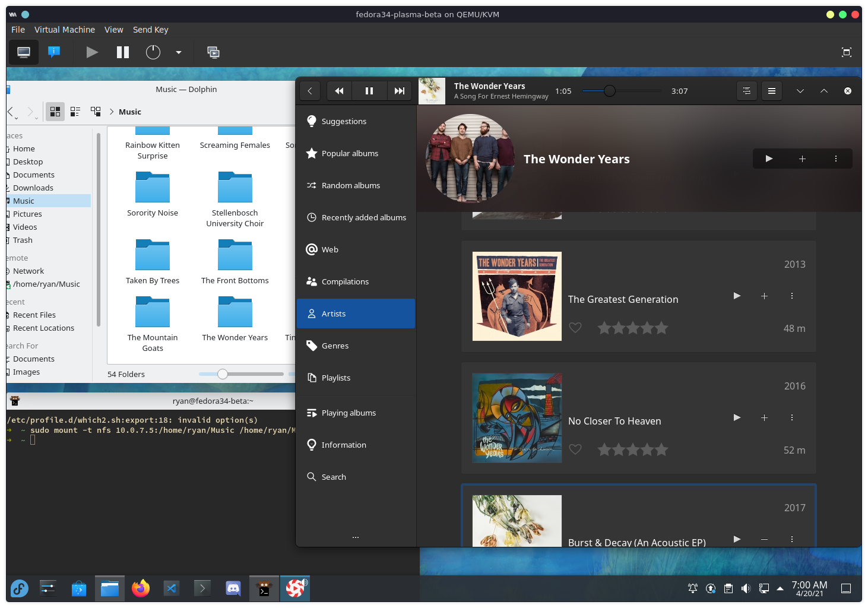Skip to the next track

click(x=400, y=91)
